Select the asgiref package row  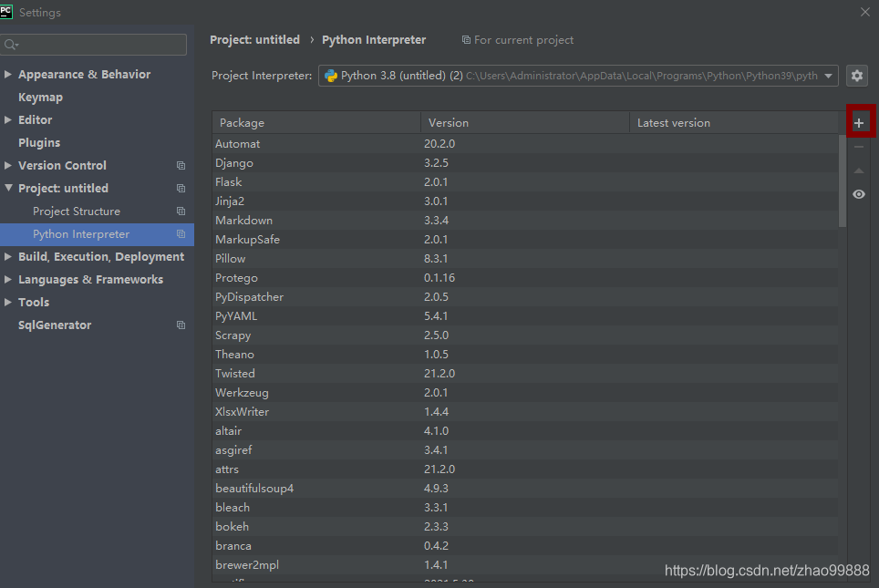(x=525, y=449)
